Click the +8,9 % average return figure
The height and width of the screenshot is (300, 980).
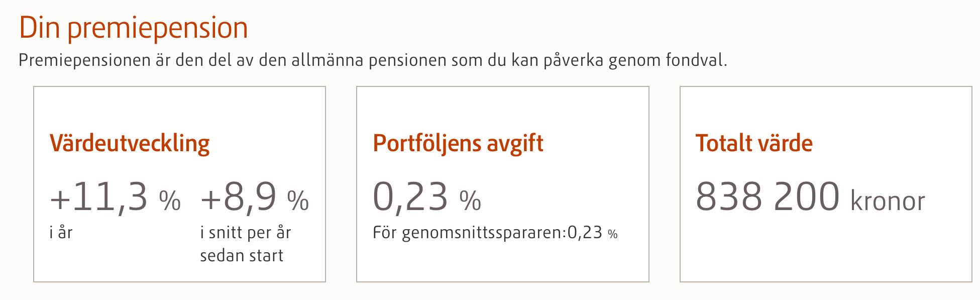pyautogui.click(x=255, y=197)
